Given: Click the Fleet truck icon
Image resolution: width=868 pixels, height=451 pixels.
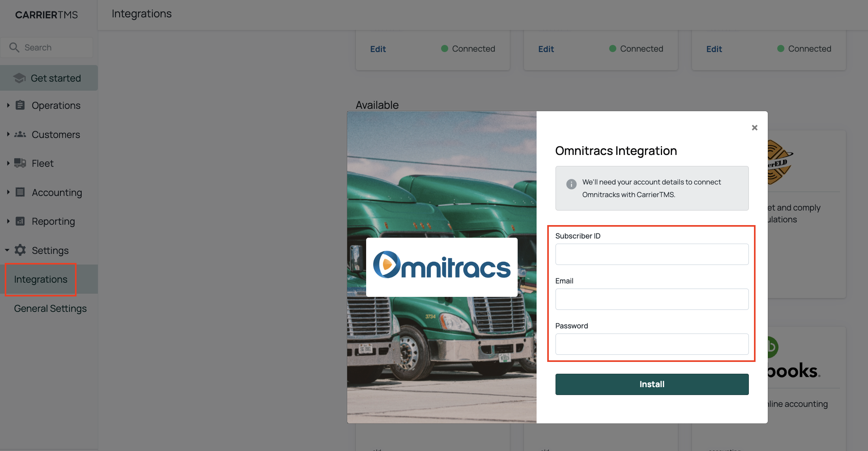Looking at the screenshot, I should pyautogui.click(x=20, y=163).
